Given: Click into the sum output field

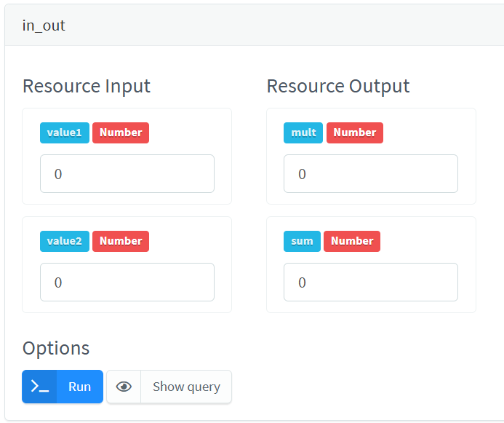Looking at the screenshot, I should click(371, 282).
